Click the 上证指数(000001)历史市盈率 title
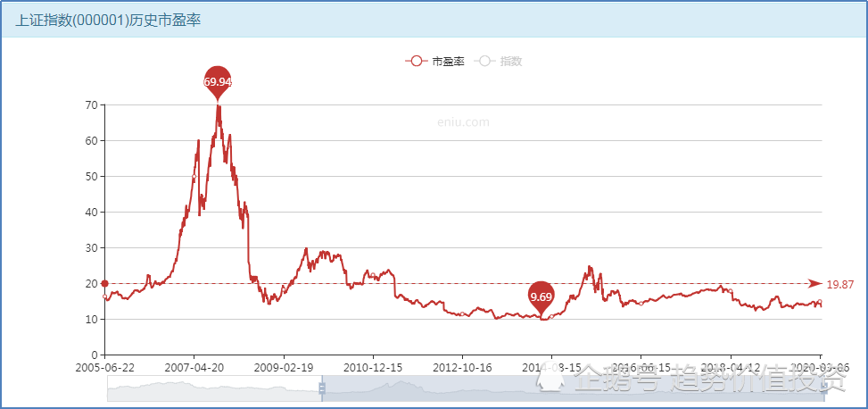868x409 pixels. pyautogui.click(x=107, y=21)
